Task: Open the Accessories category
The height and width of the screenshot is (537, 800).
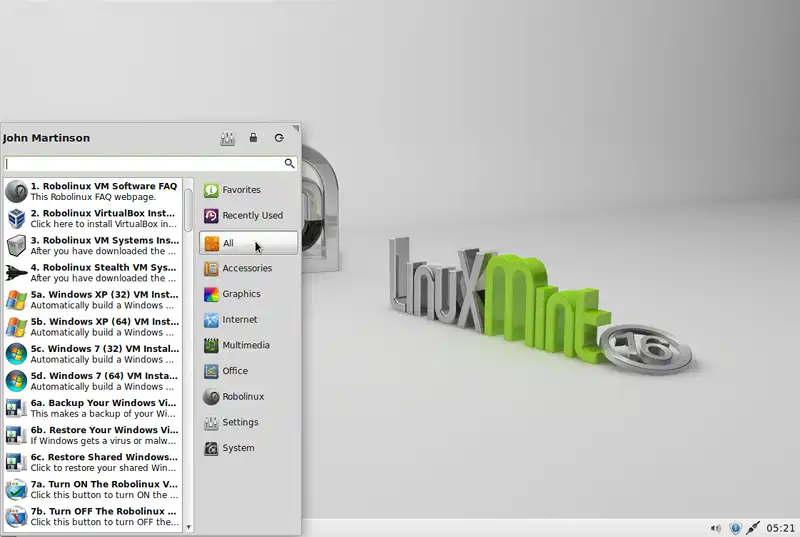Action: pyautogui.click(x=248, y=268)
